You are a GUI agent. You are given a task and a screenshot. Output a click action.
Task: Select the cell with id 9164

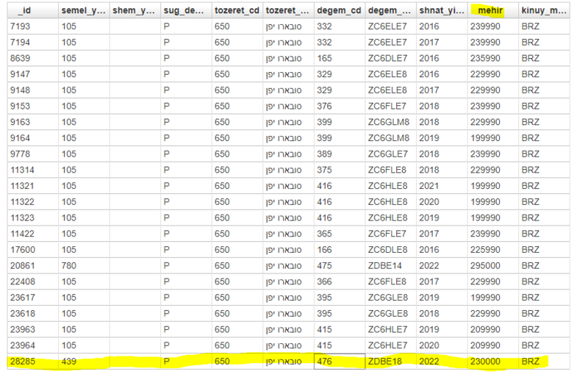(32, 138)
